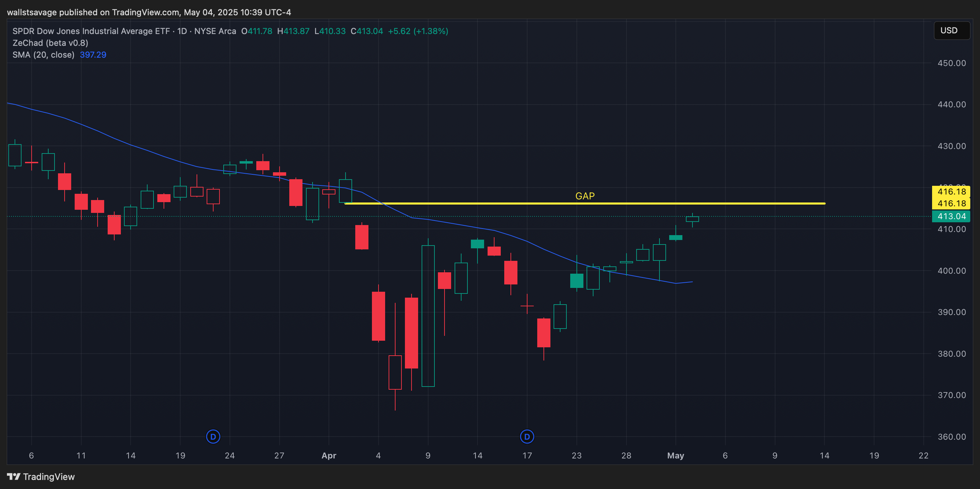Click the publish header text at top
Screen dimensions: 980x489
click(x=149, y=12)
